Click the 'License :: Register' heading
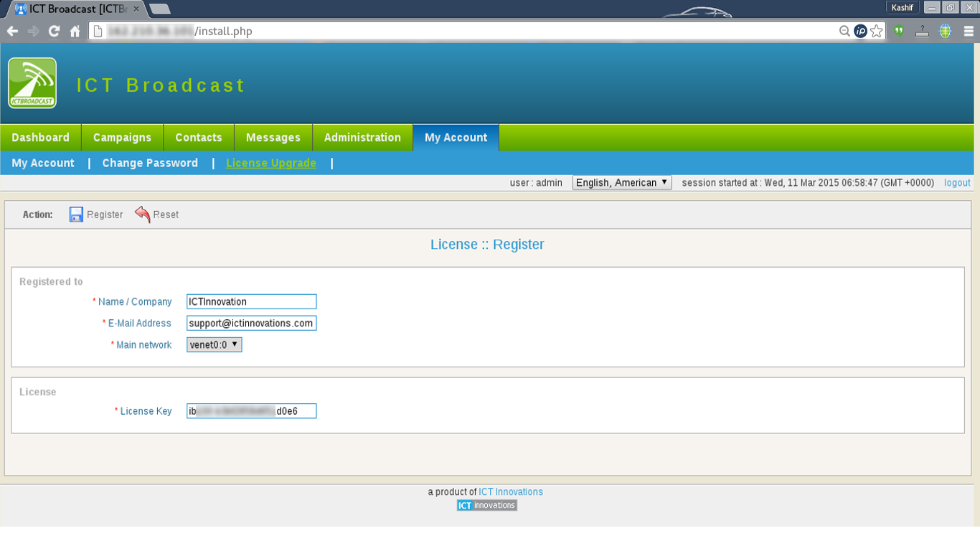This screenshot has height=551, width=980. (x=487, y=245)
